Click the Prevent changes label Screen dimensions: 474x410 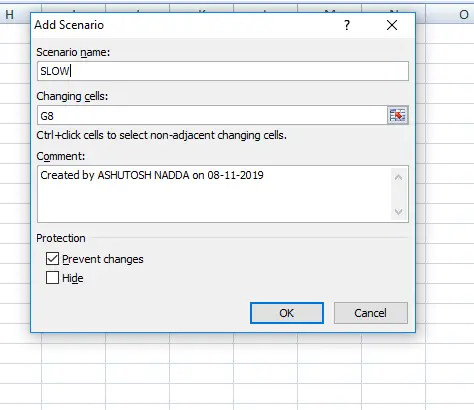pyautogui.click(x=103, y=259)
